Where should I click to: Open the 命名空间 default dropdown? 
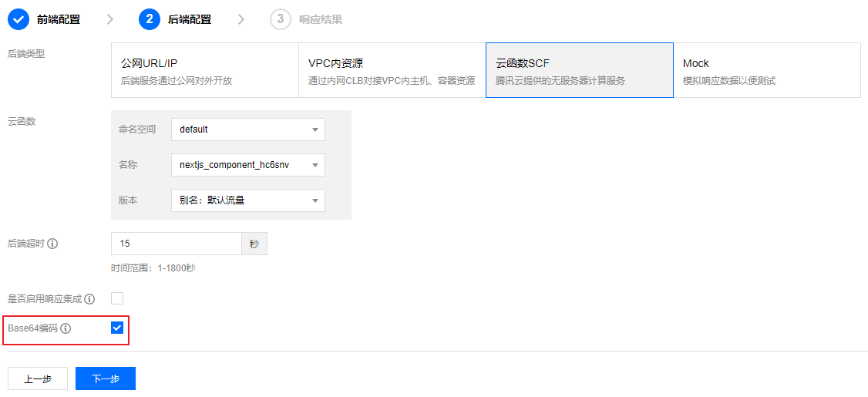coord(248,130)
